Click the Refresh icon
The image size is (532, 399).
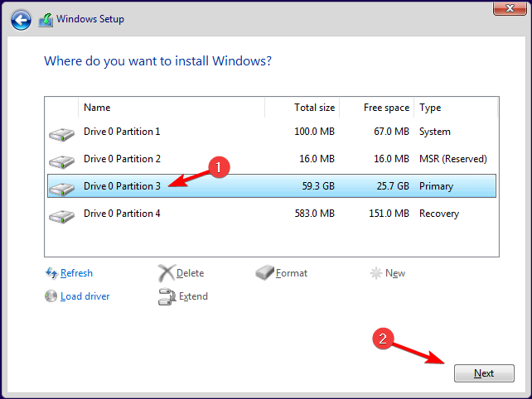click(51, 273)
